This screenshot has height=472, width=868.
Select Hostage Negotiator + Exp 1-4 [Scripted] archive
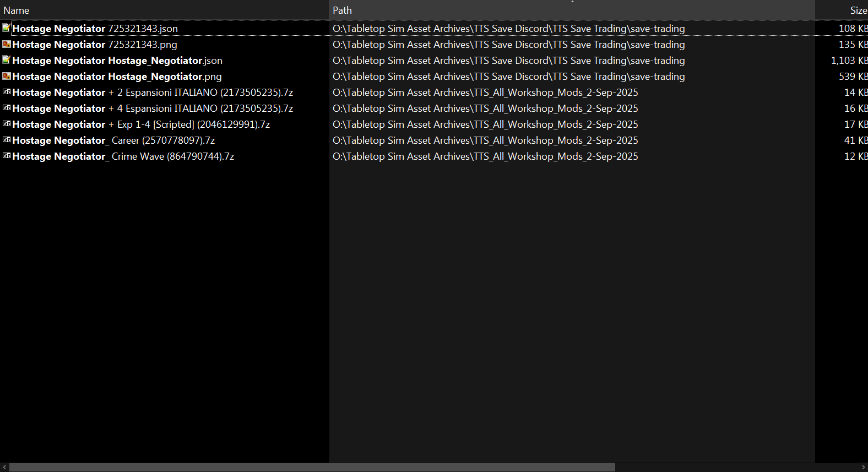(141, 124)
